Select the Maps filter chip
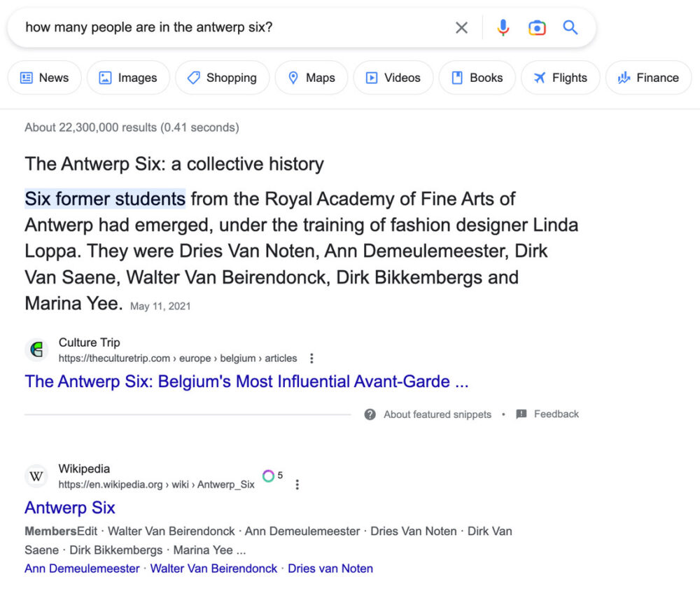This screenshot has width=700, height=591. [x=311, y=78]
